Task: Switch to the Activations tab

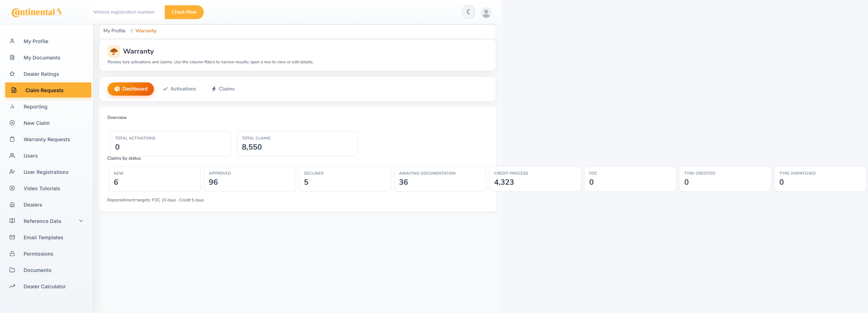Action: point(179,89)
